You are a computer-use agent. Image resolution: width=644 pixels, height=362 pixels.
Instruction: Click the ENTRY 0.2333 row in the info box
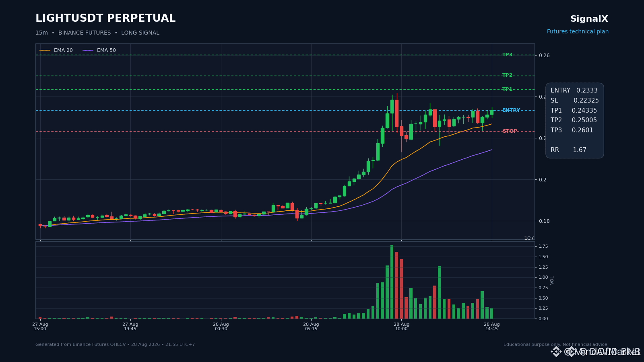(x=574, y=90)
